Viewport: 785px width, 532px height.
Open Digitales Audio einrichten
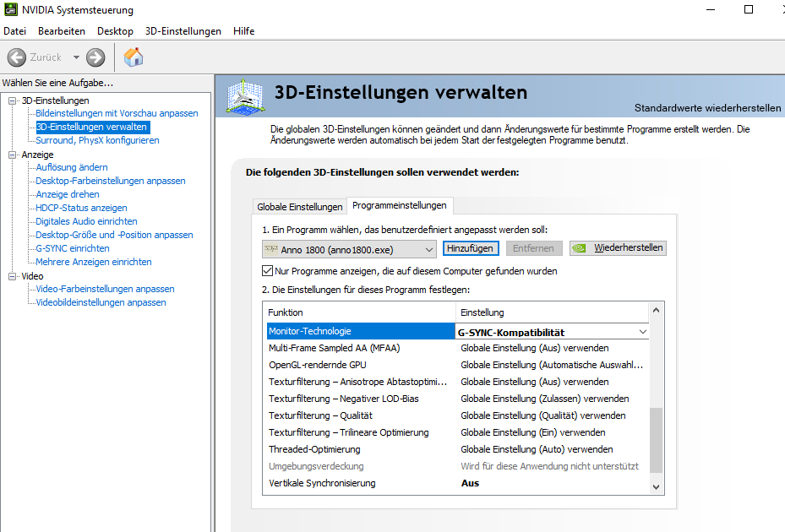[86, 221]
